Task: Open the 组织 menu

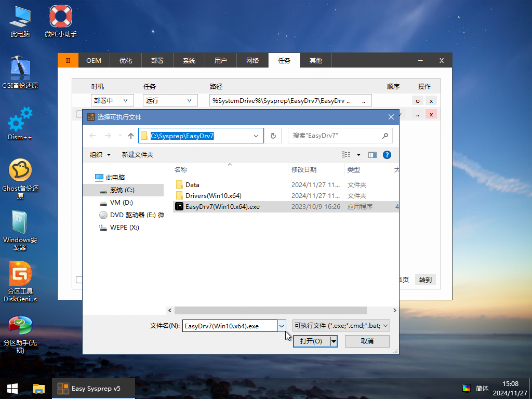Action: click(100, 155)
